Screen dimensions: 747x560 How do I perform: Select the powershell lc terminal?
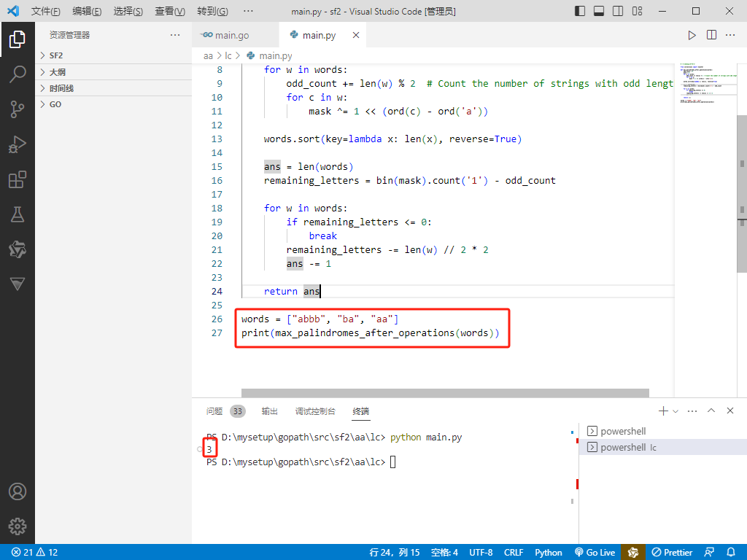click(662, 448)
